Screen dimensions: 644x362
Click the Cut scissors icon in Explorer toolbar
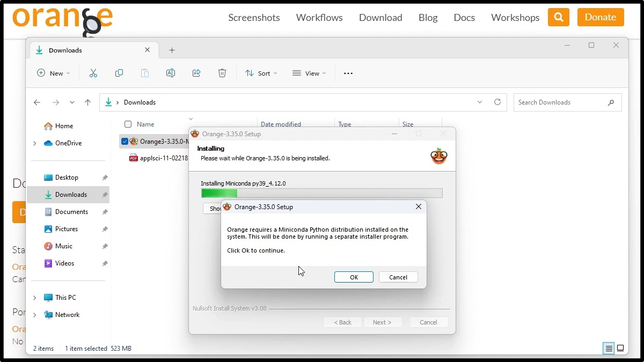pos(93,73)
